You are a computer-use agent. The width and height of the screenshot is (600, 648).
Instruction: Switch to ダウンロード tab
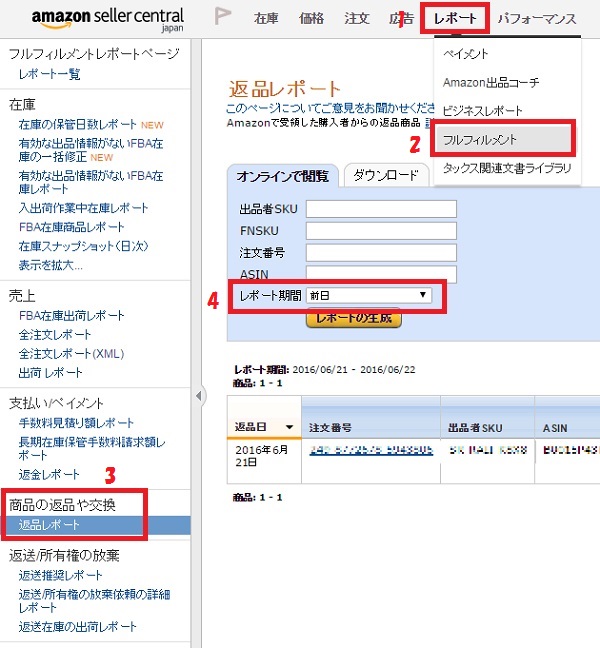(x=386, y=175)
